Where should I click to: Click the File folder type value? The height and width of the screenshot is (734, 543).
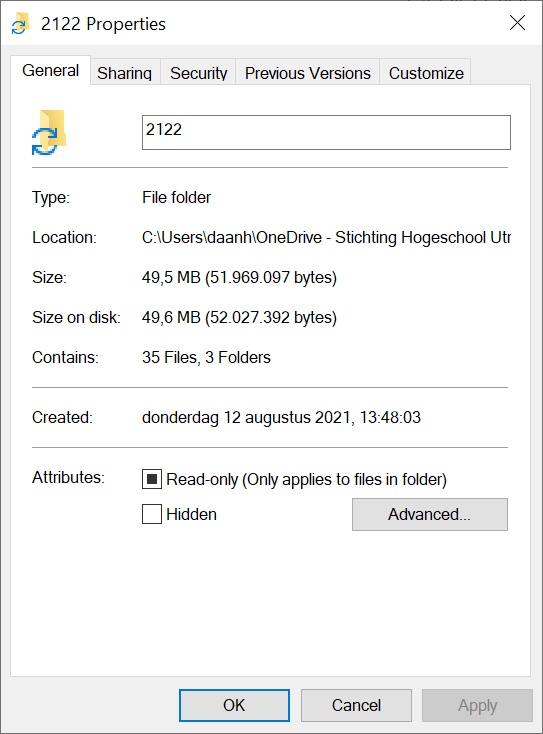coord(176,197)
